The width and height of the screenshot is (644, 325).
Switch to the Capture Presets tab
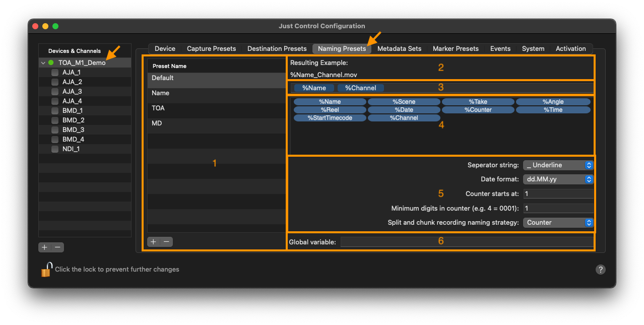tap(211, 49)
